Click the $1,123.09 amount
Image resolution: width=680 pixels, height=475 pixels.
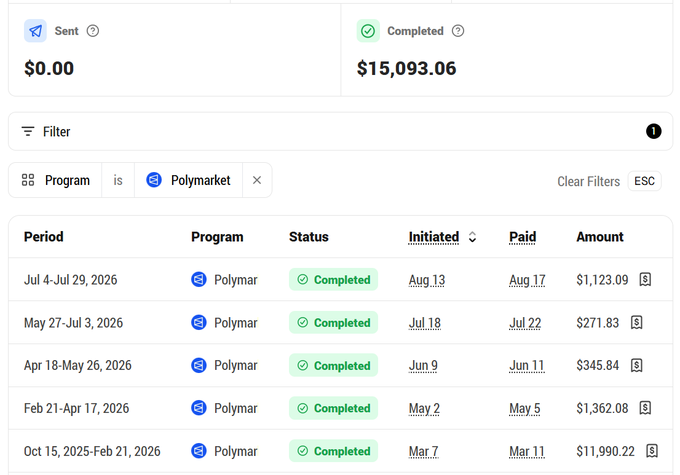[x=602, y=280]
